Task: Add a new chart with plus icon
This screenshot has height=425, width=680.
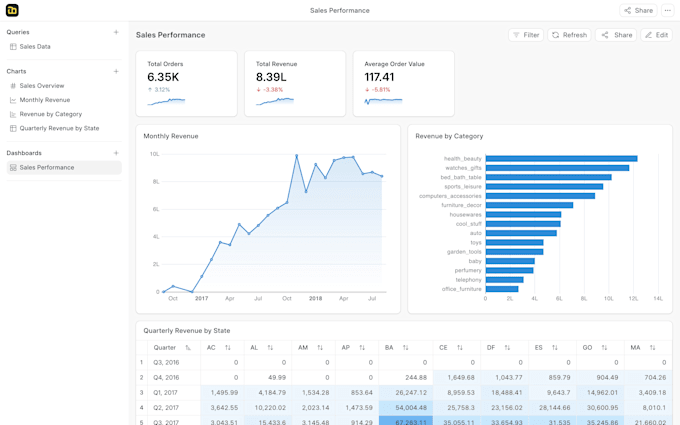Action: [x=116, y=71]
